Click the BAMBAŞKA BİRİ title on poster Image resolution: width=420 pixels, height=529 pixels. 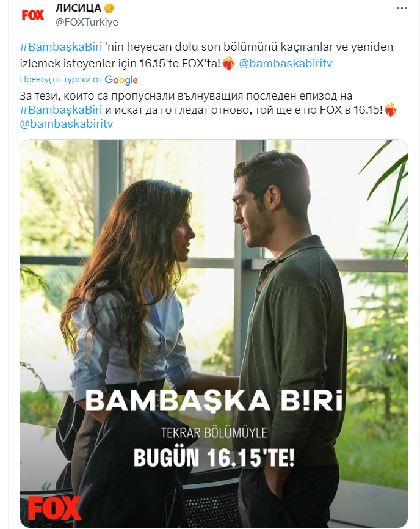click(x=214, y=401)
